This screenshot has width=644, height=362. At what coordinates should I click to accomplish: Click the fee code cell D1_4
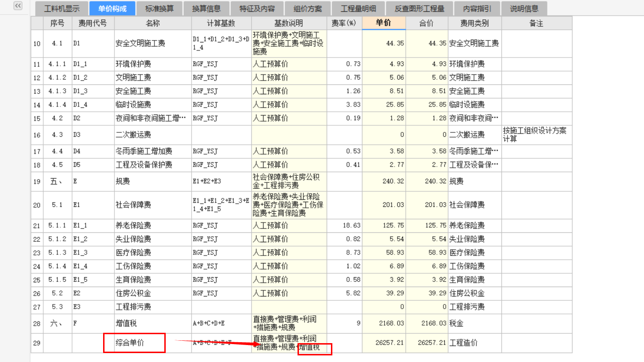tap(93, 105)
